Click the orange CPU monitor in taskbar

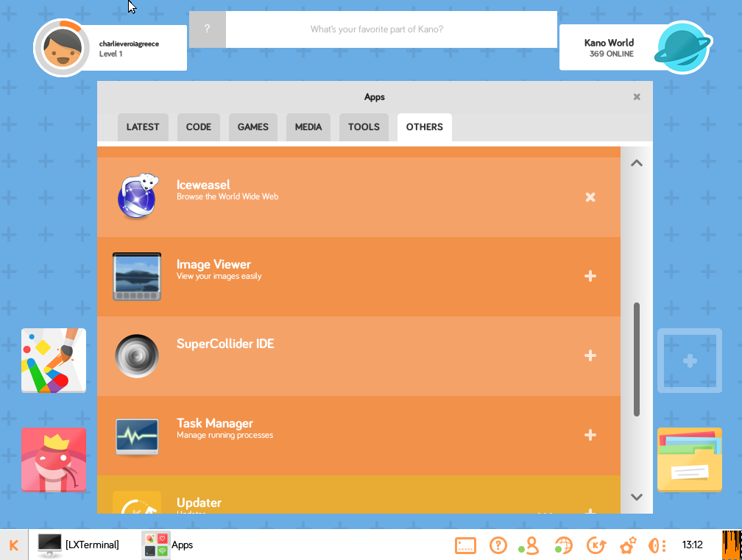pyautogui.click(x=732, y=545)
